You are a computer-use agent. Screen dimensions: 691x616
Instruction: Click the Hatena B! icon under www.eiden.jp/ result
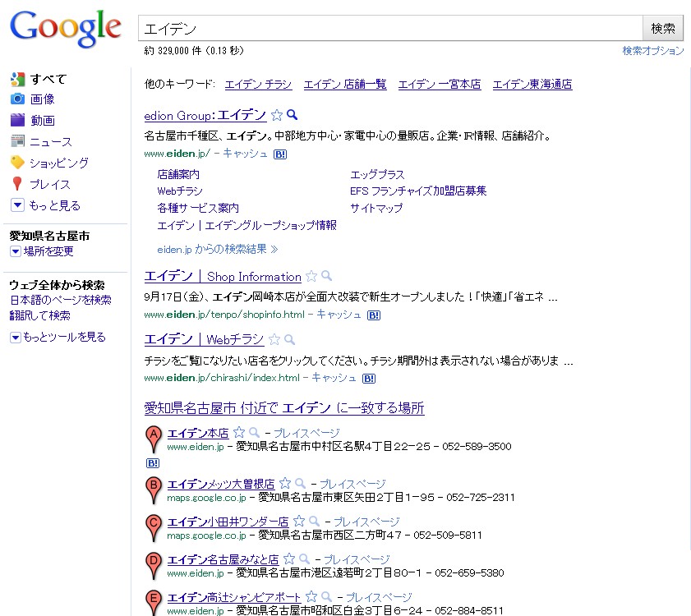click(x=279, y=154)
